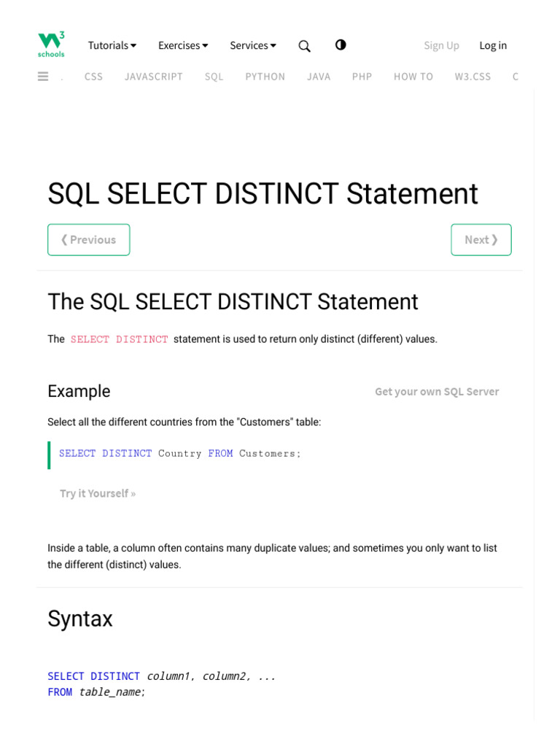Select the PHP tab
Viewport: 560px width, 747px height.
coord(362,77)
